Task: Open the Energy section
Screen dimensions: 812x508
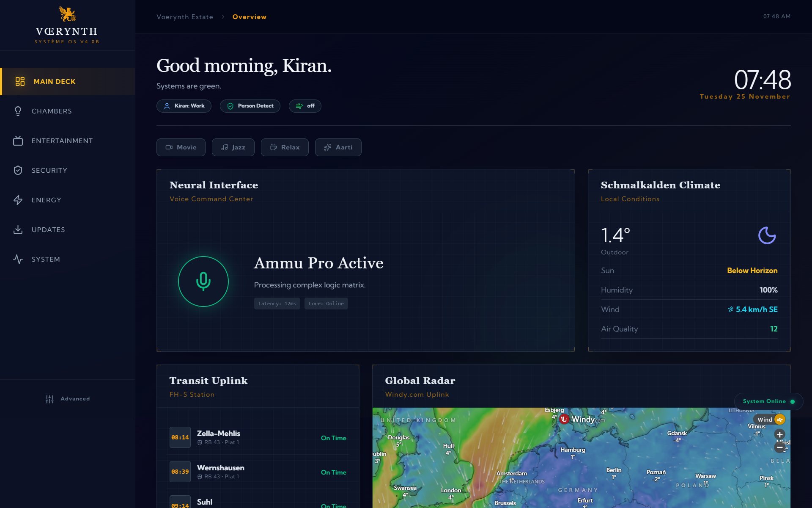Action: 68,200
